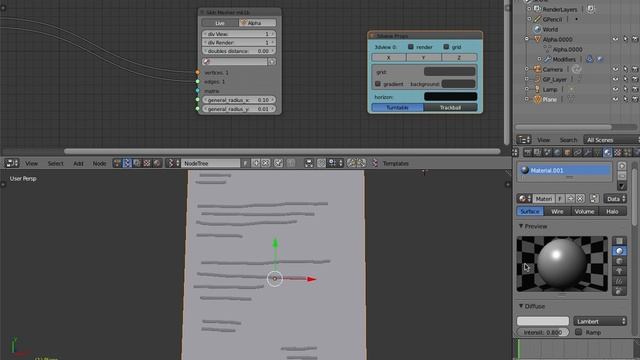Open Material properties tab icon

point(607,153)
